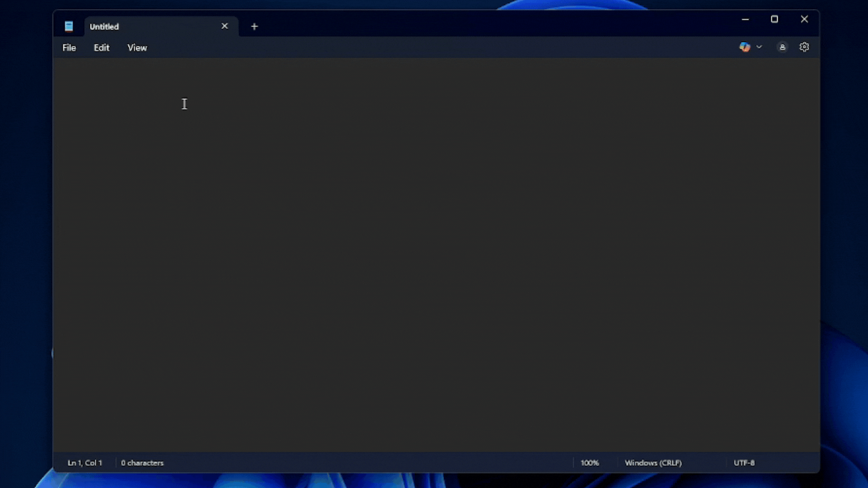
Task: Open the Edit menu
Action: (x=101, y=47)
